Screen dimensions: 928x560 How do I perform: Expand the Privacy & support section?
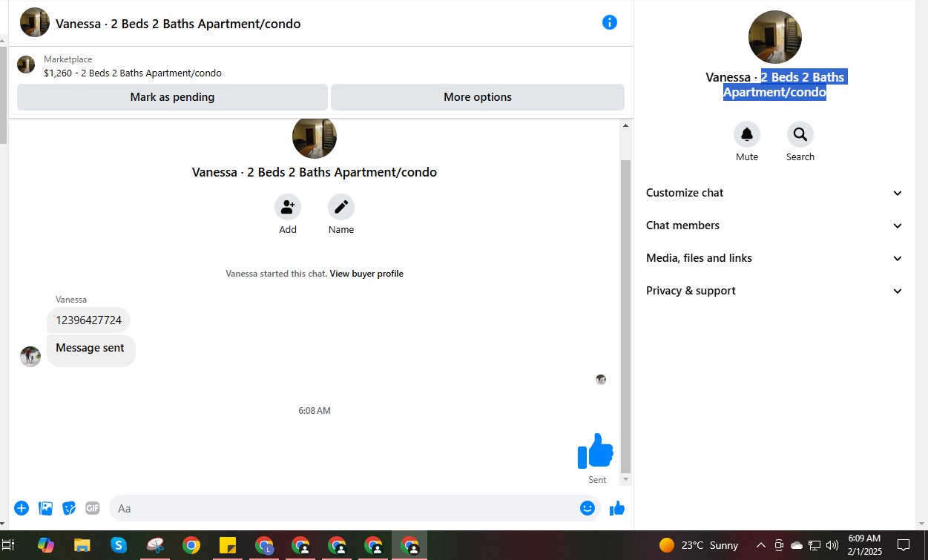coord(774,291)
